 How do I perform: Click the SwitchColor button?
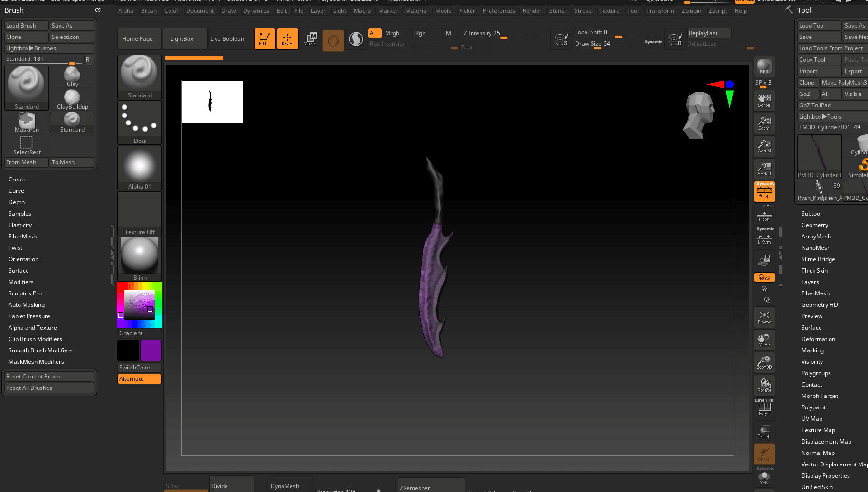pos(140,368)
